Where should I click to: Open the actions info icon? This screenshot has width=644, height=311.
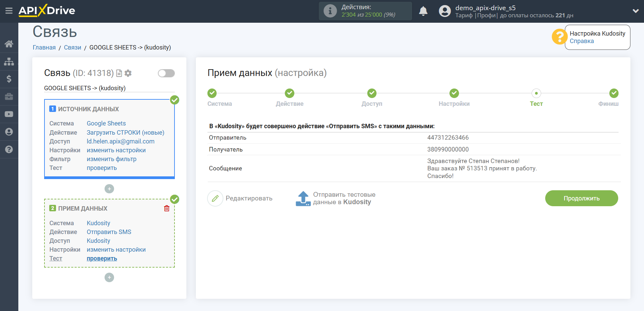(330, 11)
